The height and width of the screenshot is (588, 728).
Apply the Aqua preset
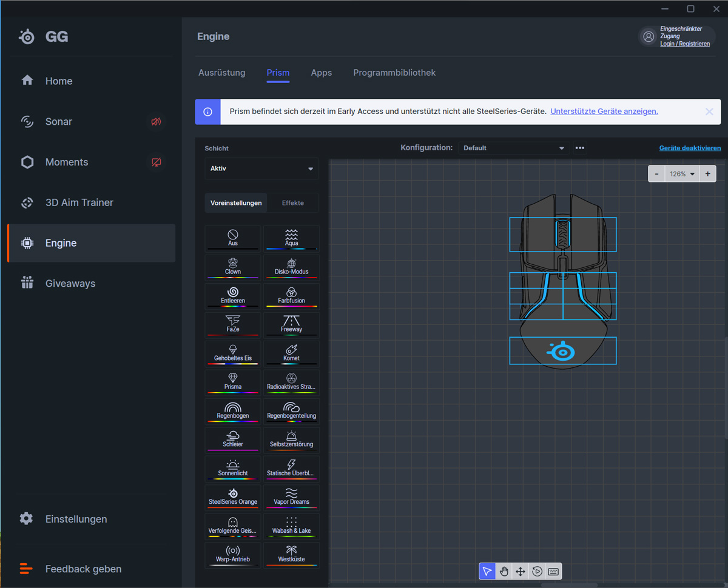coord(291,238)
